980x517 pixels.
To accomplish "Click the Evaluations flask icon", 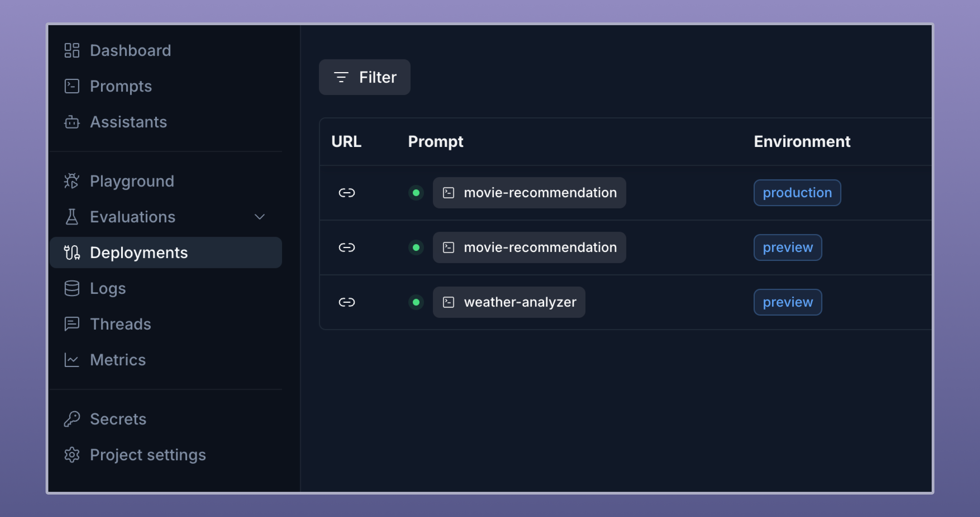I will (x=71, y=217).
